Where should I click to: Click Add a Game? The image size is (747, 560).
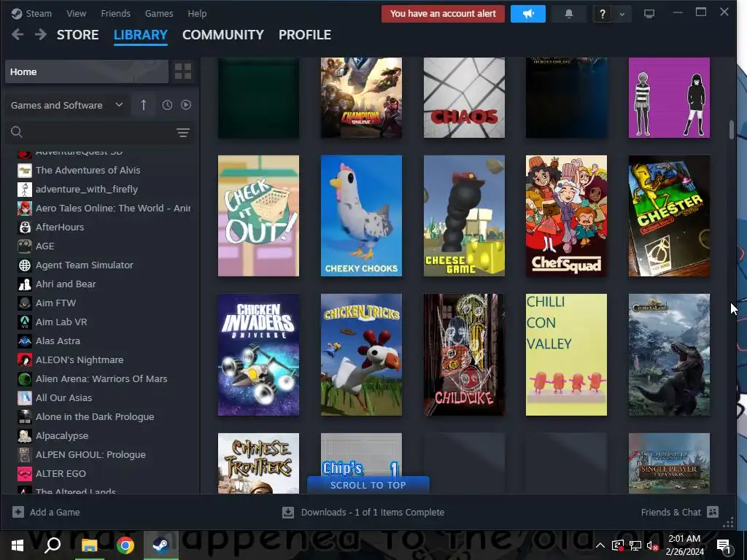46,513
